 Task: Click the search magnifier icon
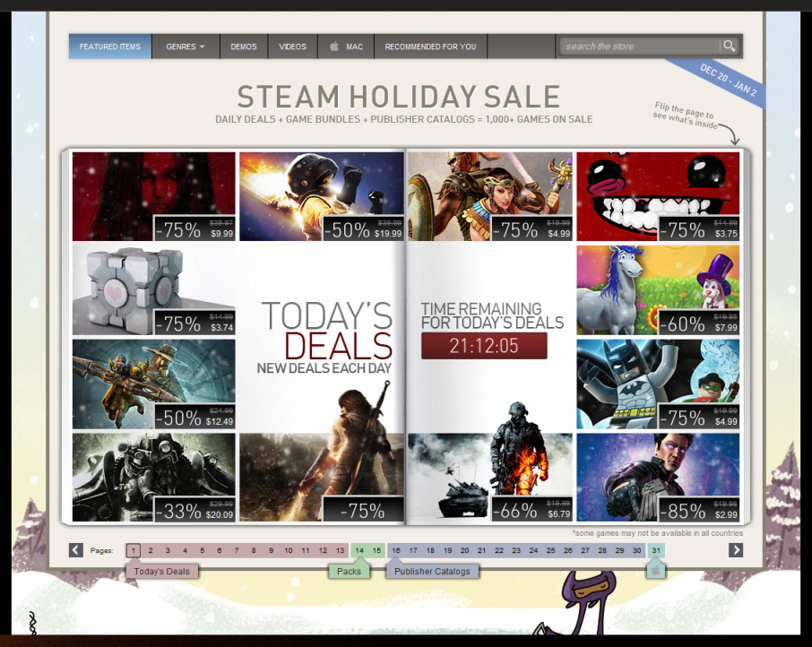[x=730, y=46]
